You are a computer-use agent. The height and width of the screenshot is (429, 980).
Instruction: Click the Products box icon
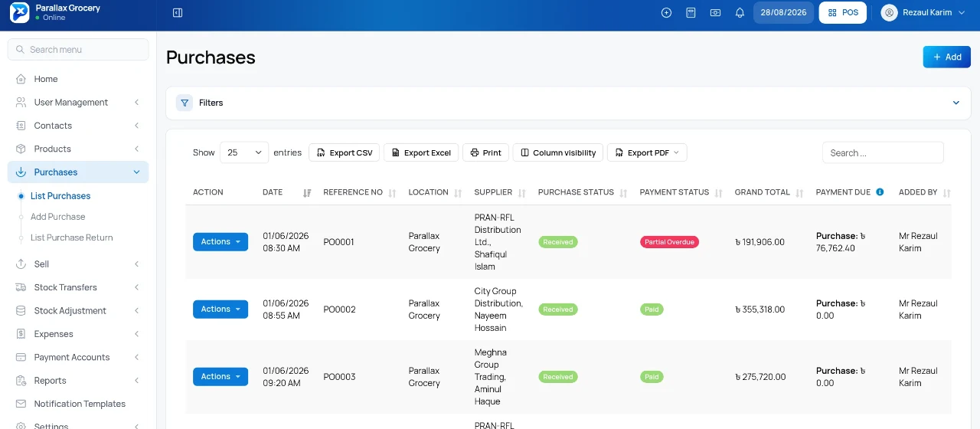(21, 149)
